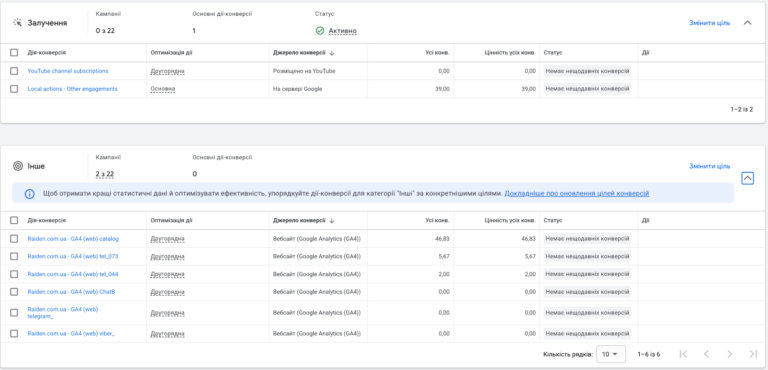
Task: Click the 1–6 із 6 pagination text
Action: click(x=648, y=354)
